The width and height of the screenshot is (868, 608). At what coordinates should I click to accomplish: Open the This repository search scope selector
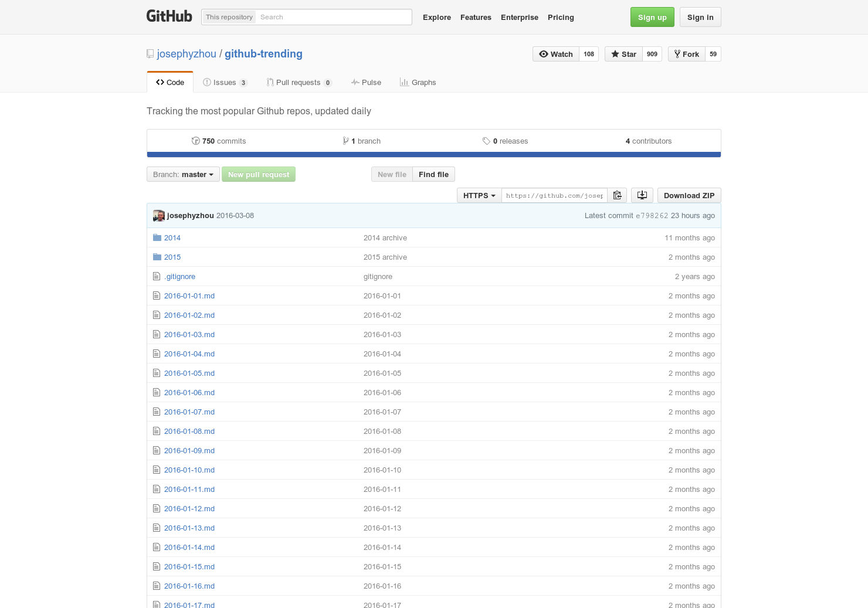pyautogui.click(x=229, y=17)
